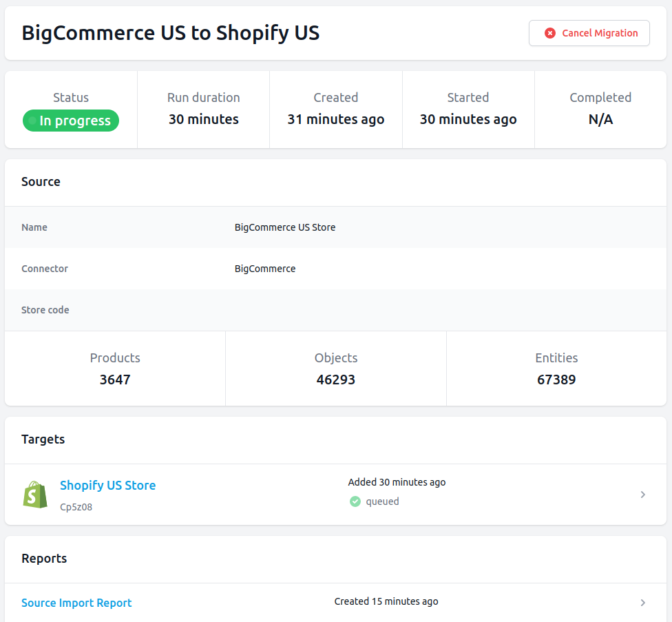The width and height of the screenshot is (672, 622).
Task: Click the BigCommerce US Store name value
Action: click(x=285, y=227)
